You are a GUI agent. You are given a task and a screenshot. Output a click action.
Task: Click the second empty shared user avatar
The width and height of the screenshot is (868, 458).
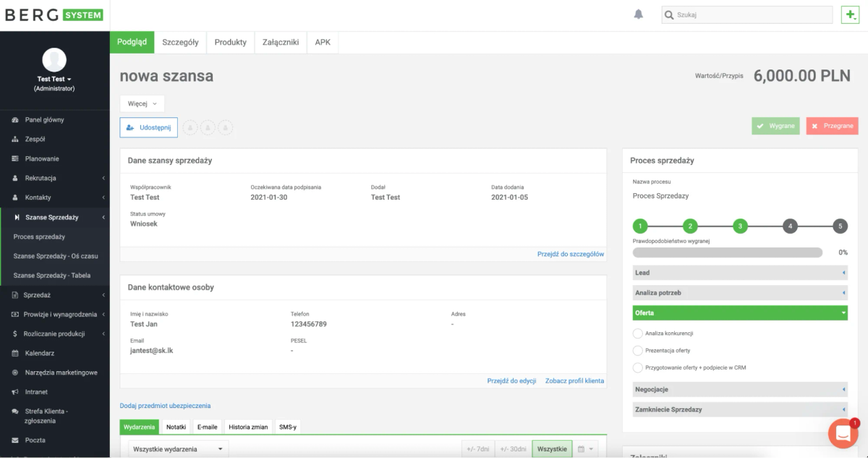click(x=208, y=127)
